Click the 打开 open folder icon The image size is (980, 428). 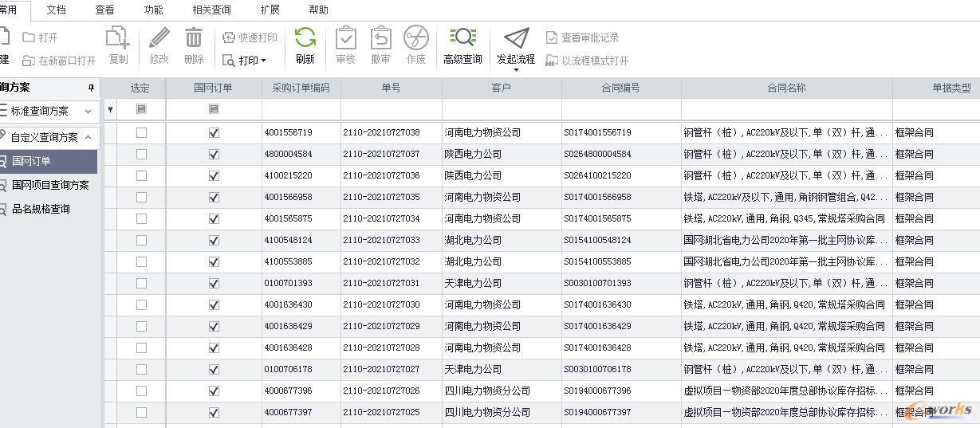[29, 37]
